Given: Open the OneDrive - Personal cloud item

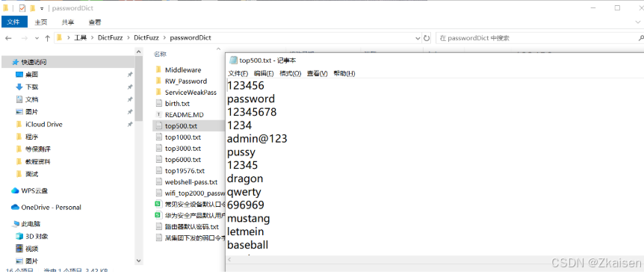Looking at the screenshot, I should click(46, 208).
